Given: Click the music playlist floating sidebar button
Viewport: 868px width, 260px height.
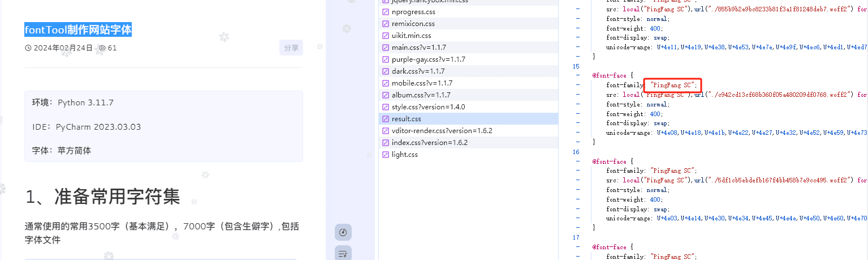Looking at the screenshot, I should 343,254.
